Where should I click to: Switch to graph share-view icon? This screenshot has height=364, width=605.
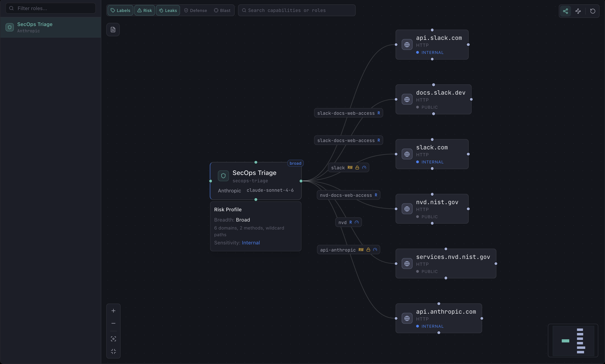[566, 11]
